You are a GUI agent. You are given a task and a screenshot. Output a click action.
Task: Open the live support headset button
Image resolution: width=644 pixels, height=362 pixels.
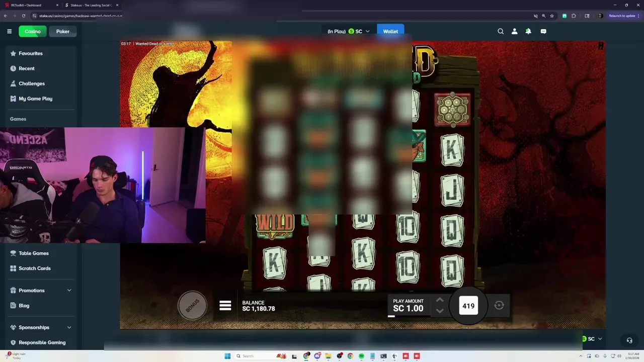tap(629, 340)
